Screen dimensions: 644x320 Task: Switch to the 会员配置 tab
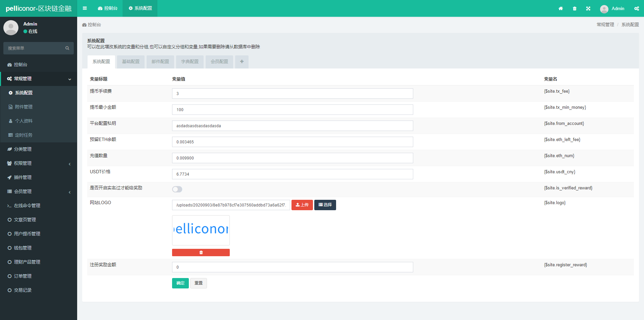point(219,62)
